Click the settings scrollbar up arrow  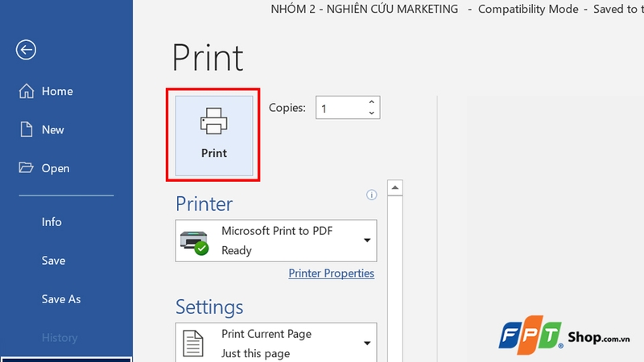click(395, 188)
